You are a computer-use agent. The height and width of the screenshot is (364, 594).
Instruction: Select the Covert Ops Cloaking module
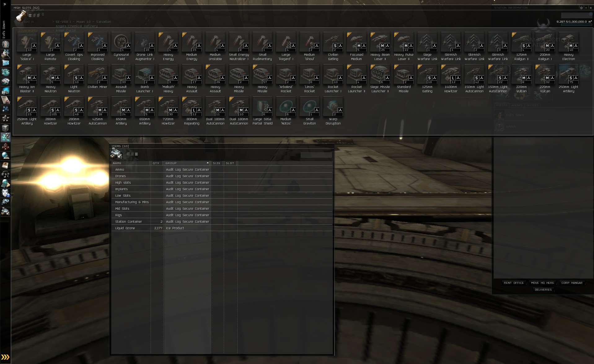[74, 46]
